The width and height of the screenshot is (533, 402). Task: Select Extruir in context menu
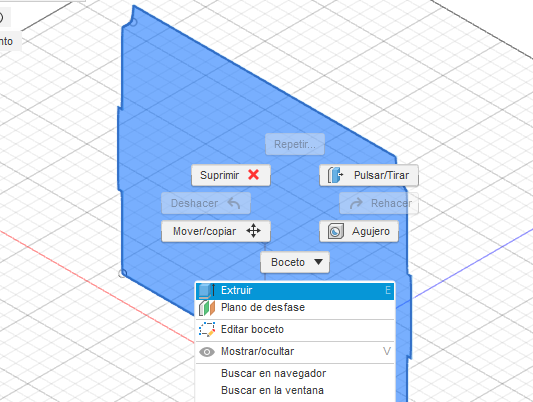tap(295, 291)
